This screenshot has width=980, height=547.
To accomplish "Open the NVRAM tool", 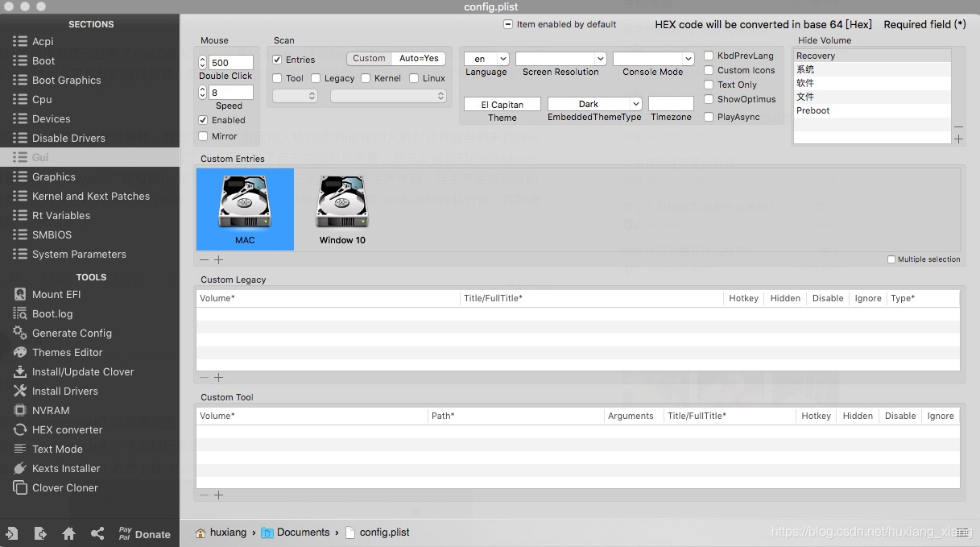I will (51, 410).
